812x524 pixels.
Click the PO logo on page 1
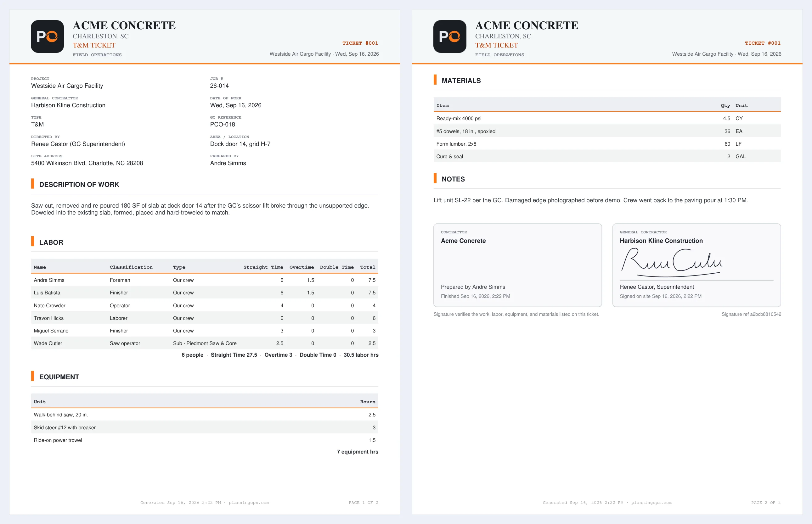point(47,36)
